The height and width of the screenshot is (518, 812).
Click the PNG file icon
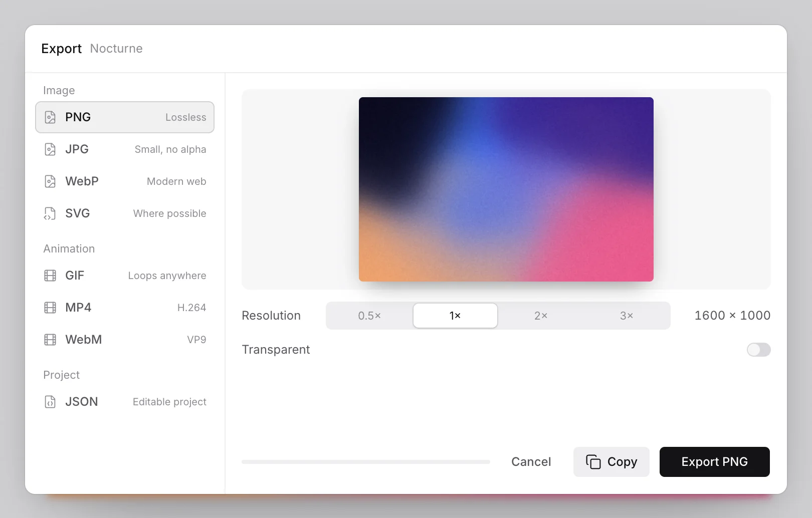click(x=50, y=117)
